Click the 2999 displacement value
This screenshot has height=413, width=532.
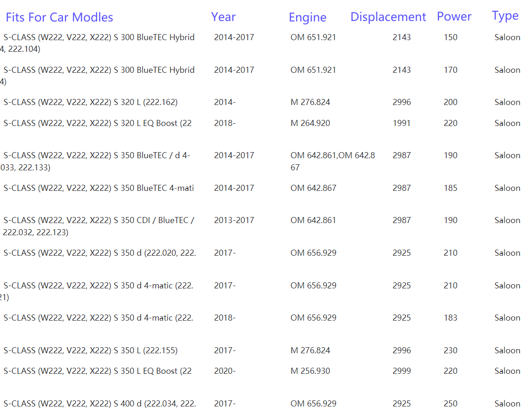point(401,371)
